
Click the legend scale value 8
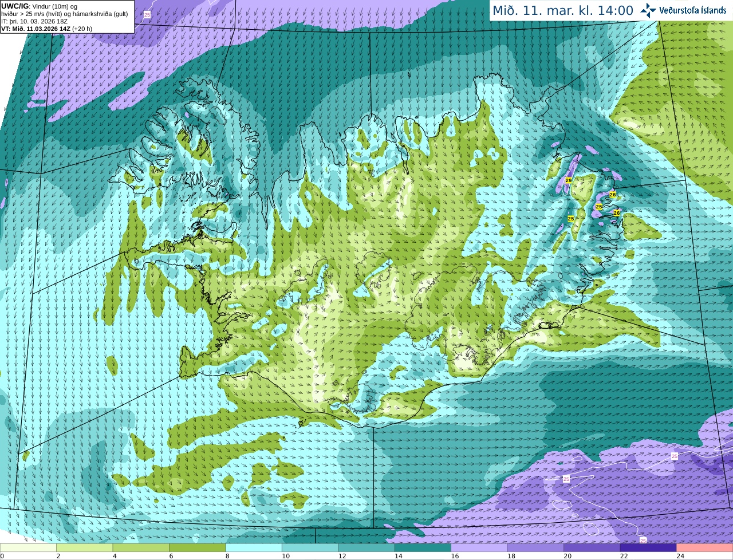[227, 556]
